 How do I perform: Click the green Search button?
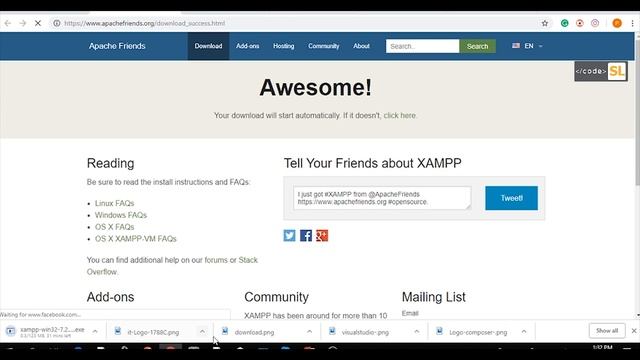[x=478, y=46]
